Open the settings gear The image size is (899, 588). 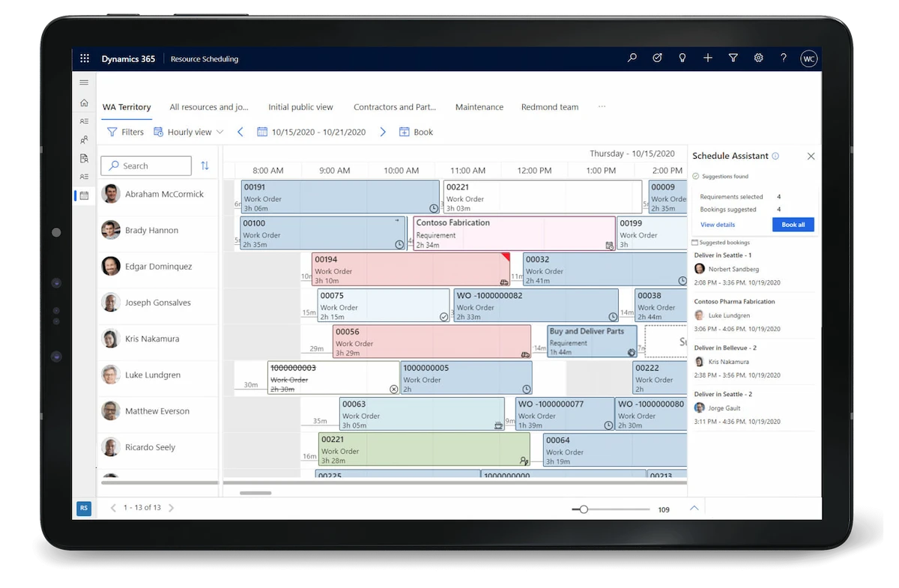click(758, 58)
